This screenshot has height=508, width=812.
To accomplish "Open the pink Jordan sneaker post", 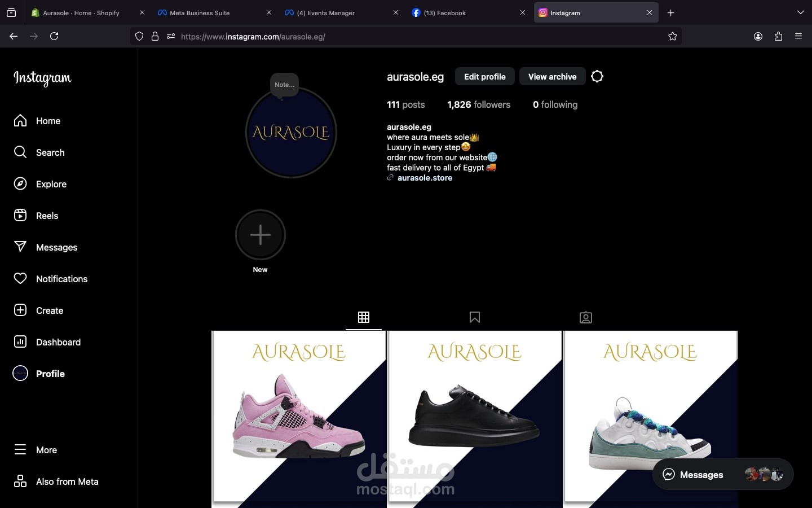I will click(x=299, y=419).
